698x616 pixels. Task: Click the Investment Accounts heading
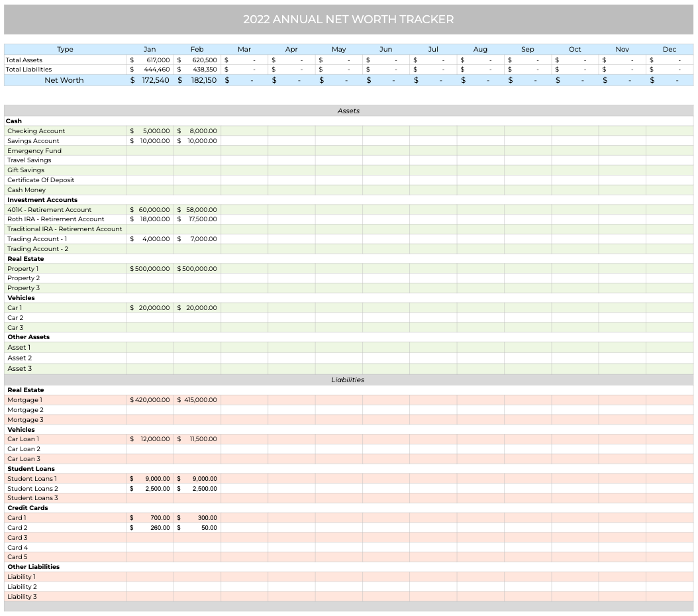point(42,200)
